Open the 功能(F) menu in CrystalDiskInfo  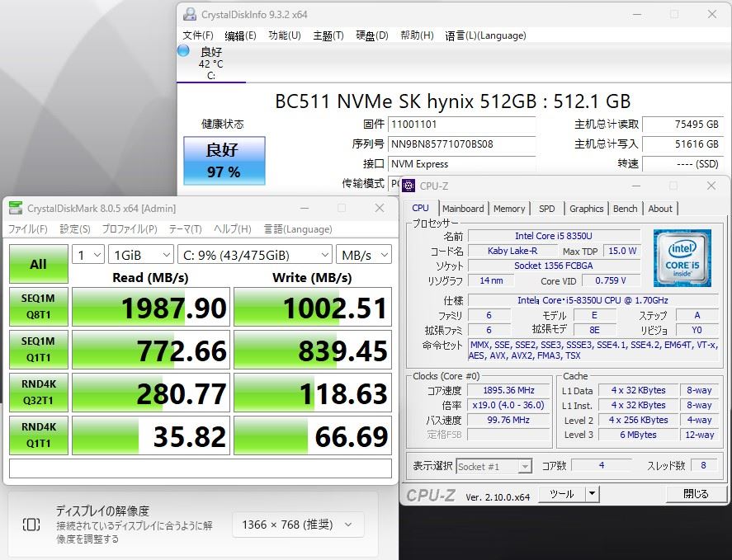(284, 35)
